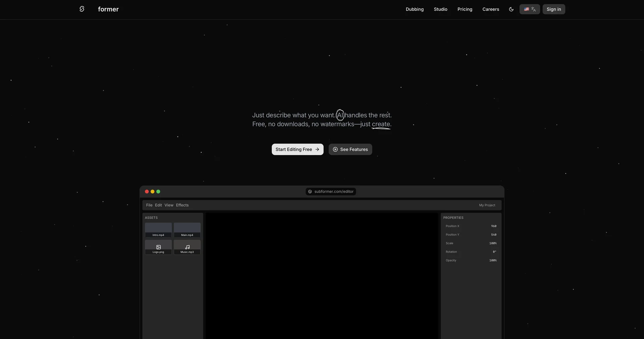Click the Subformer S logo icon
This screenshot has height=339, width=644.
(x=82, y=9)
